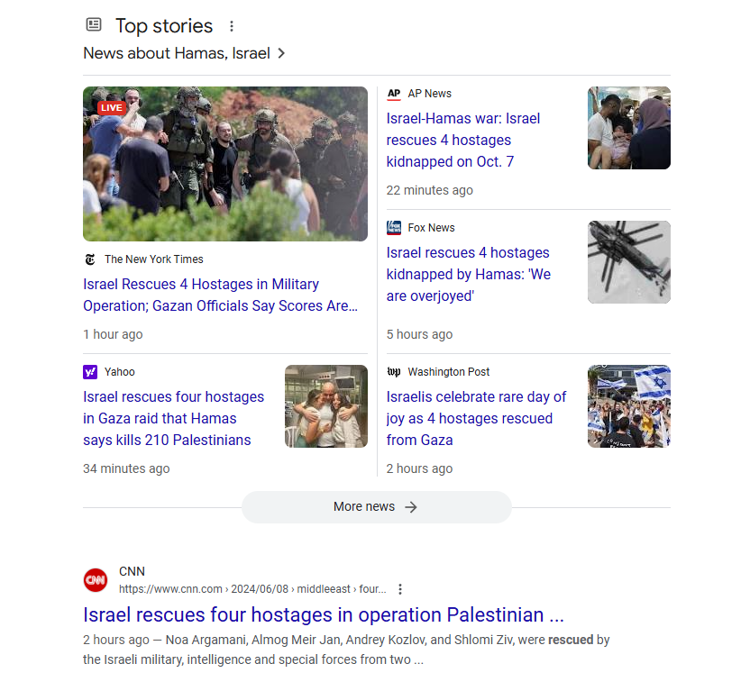Click the Washington Post logo icon
The image size is (750, 700).
pos(394,372)
